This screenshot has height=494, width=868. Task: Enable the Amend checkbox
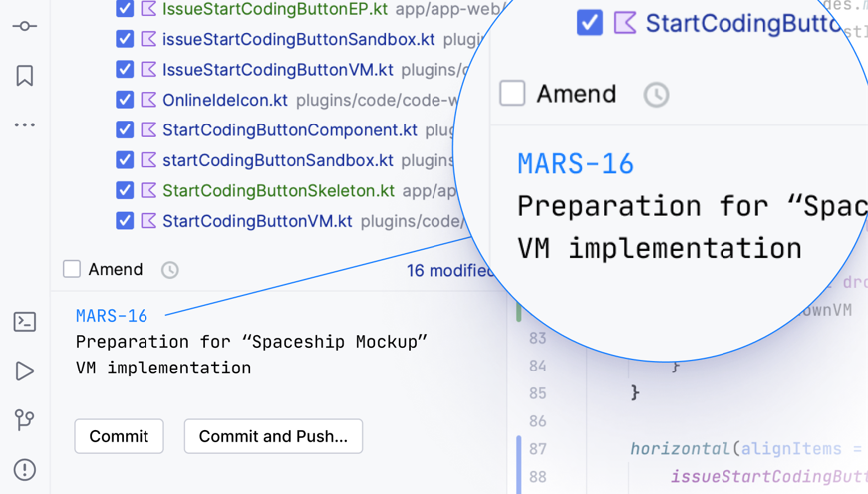click(x=72, y=269)
